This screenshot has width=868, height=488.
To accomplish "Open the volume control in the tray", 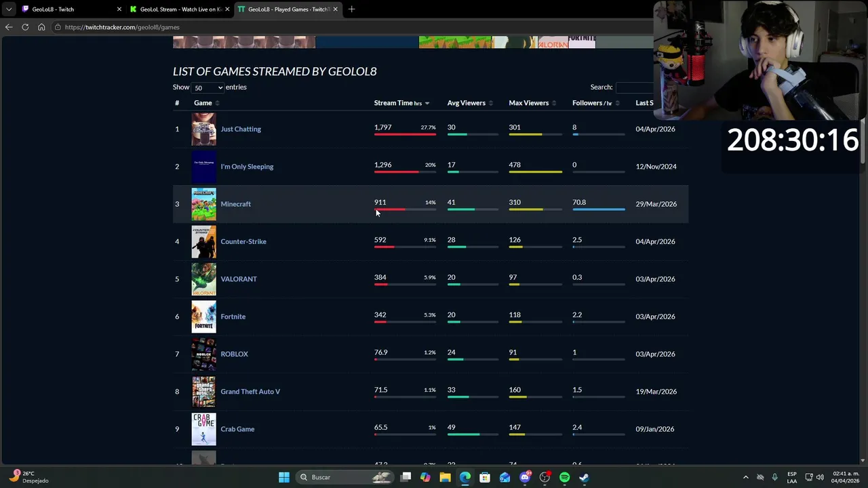I will [x=820, y=477].
